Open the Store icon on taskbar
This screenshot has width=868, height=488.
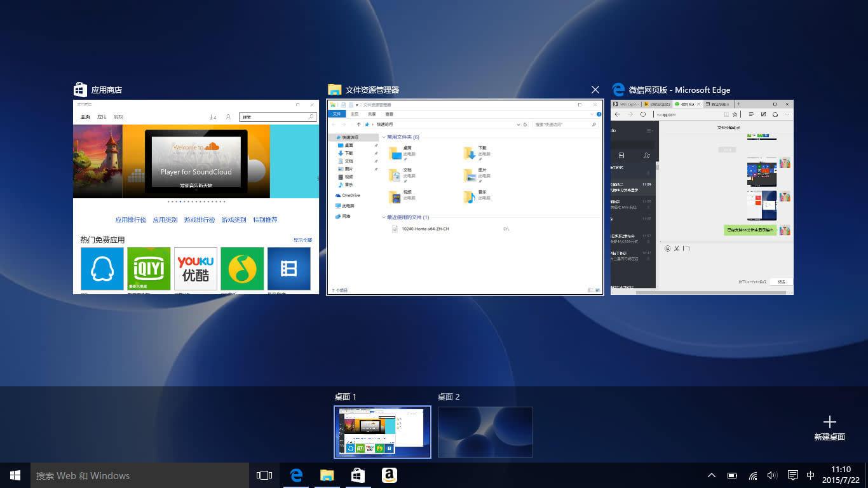coord(358,475)
